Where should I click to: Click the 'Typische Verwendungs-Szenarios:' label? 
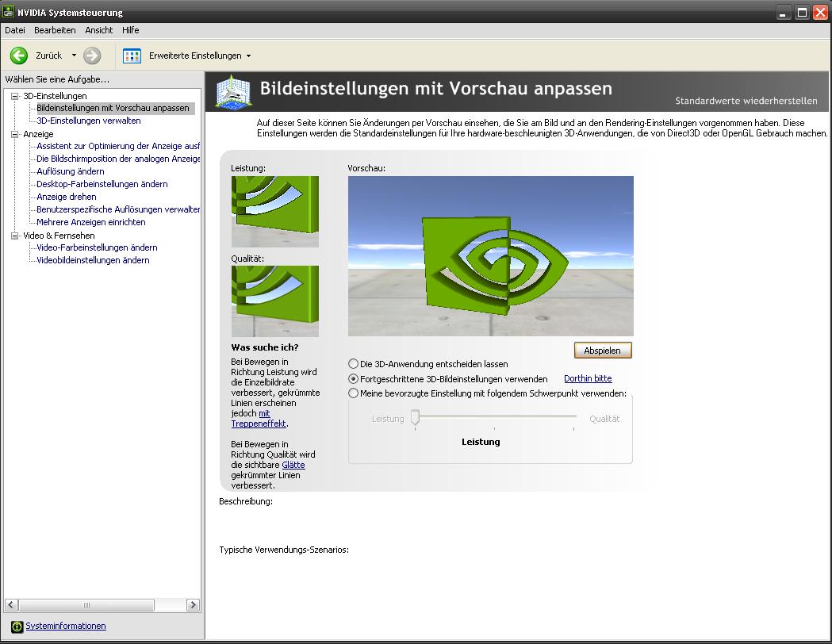284,550
